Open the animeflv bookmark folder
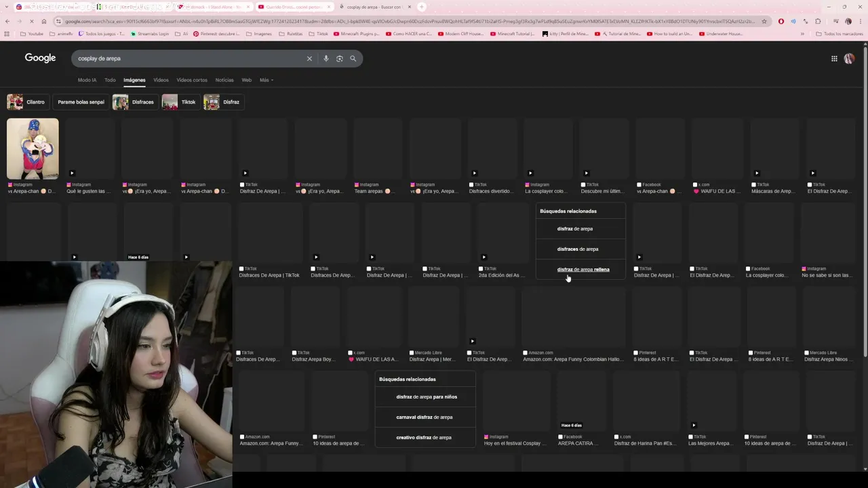 coord(60,34)
